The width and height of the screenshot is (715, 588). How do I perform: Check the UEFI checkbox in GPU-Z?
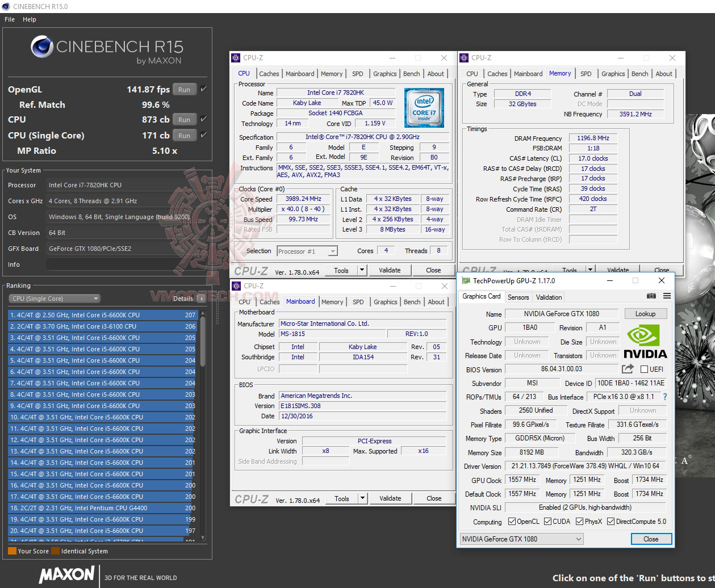click(x=644, y=369)
